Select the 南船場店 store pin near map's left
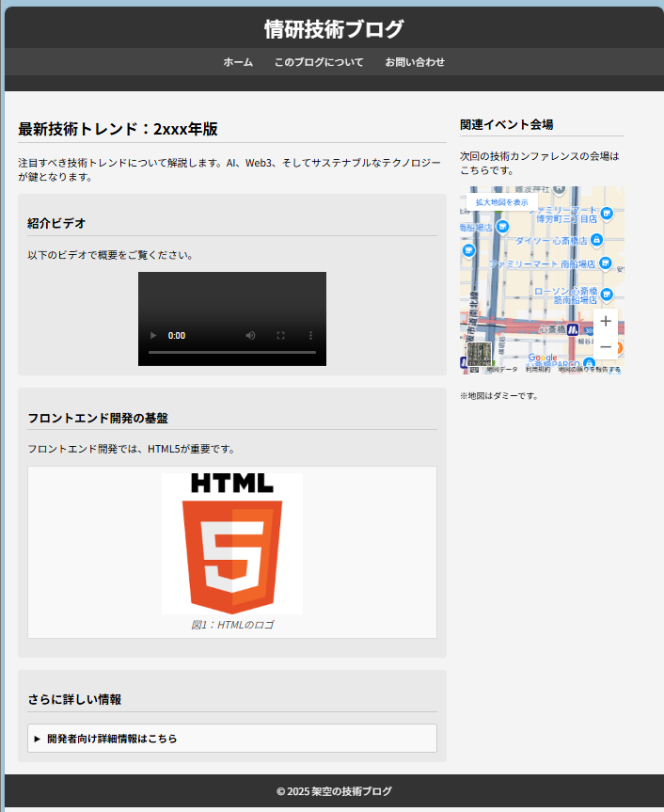 click(x=502, y=227)
